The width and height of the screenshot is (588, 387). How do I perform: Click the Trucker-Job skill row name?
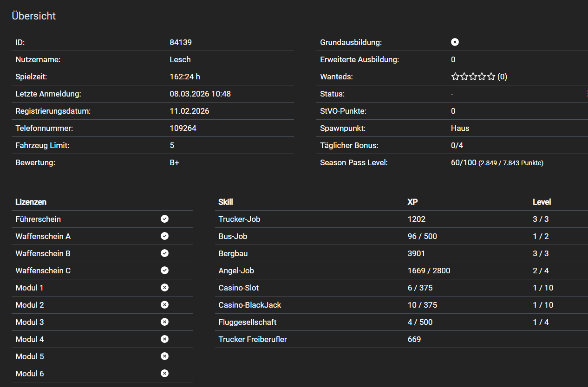point(239,219)
